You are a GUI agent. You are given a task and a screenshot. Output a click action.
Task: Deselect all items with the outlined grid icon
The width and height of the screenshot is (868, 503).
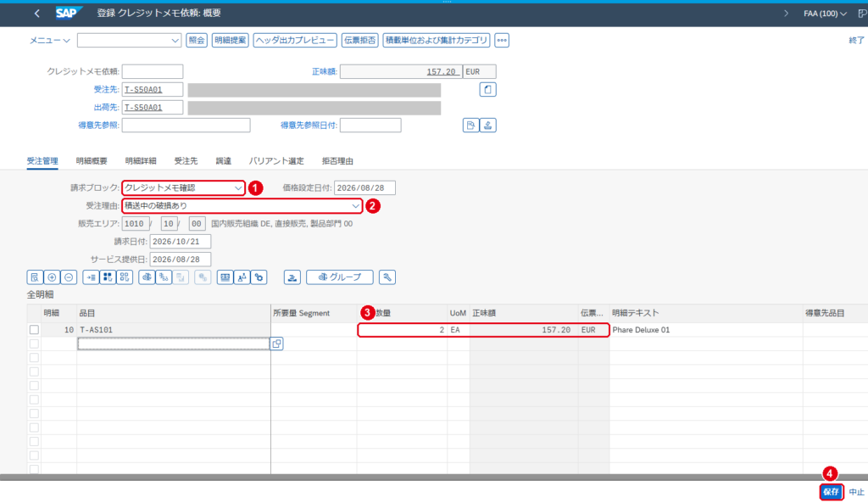pos(125,277)
